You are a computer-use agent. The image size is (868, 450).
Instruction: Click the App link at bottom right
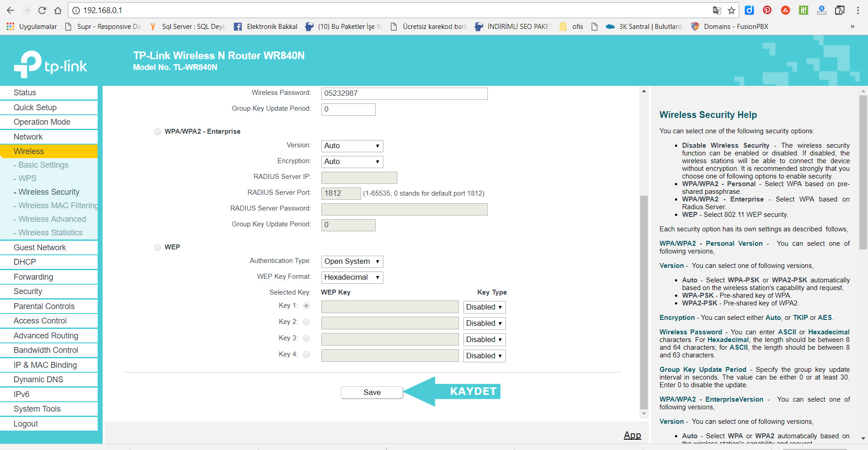[x=632, y=435]
